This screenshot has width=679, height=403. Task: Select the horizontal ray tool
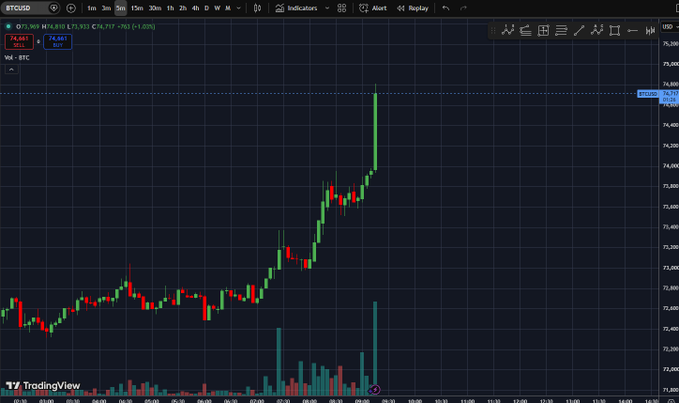point(632,30)
